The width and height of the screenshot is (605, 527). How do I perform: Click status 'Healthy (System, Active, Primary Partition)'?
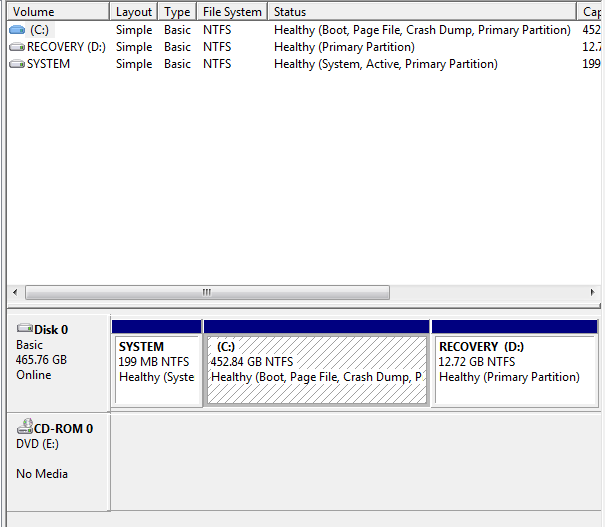point(386,64)
